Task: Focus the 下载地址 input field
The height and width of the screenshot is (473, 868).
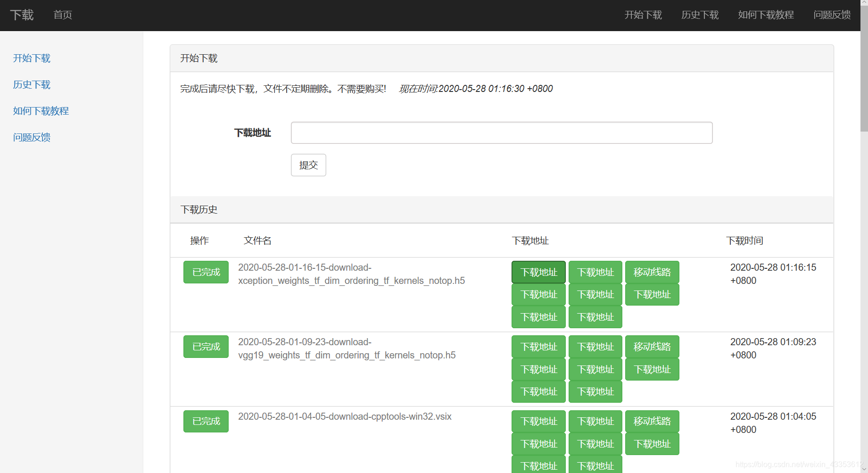Action: pos(502,133)
